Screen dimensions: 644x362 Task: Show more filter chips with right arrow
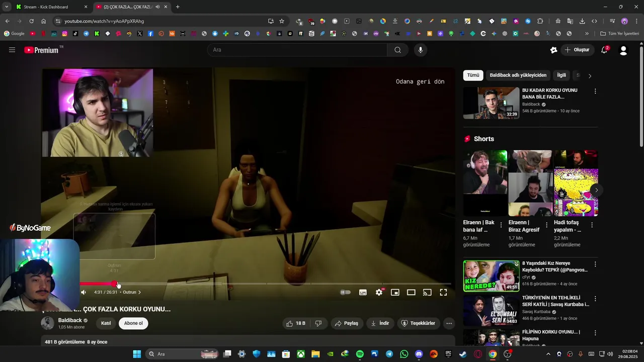tap(590, 76)
